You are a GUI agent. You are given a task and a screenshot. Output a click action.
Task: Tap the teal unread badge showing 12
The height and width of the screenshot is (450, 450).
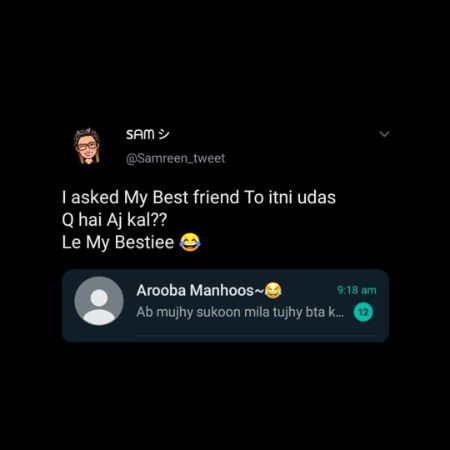point(363,312)
